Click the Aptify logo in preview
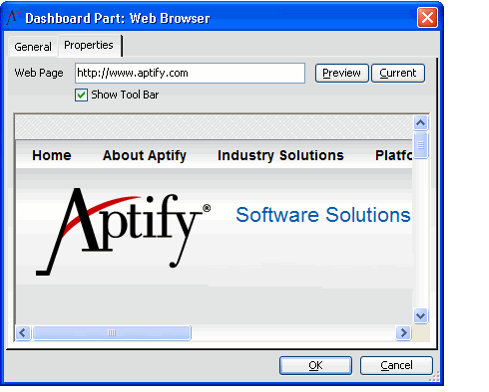 (x=123, y=231)
